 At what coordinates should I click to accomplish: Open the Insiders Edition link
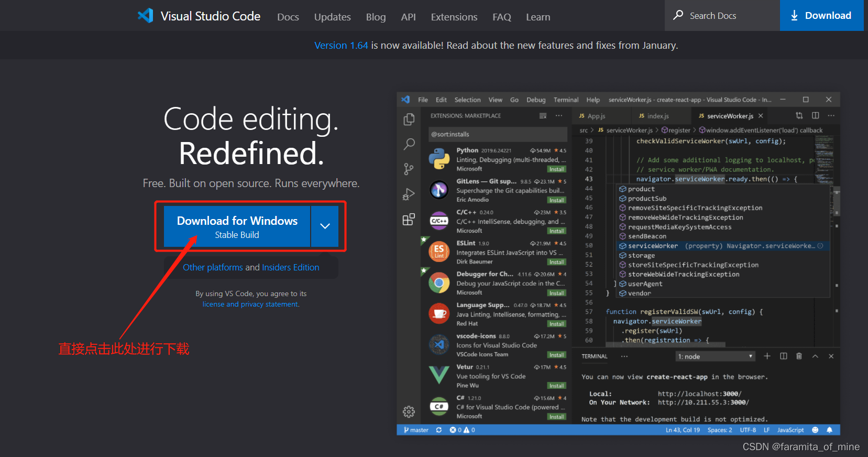tap(291, 267)
